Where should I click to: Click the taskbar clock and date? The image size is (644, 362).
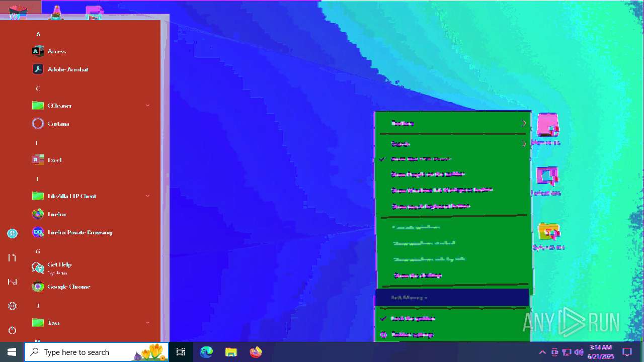(601, 352)
